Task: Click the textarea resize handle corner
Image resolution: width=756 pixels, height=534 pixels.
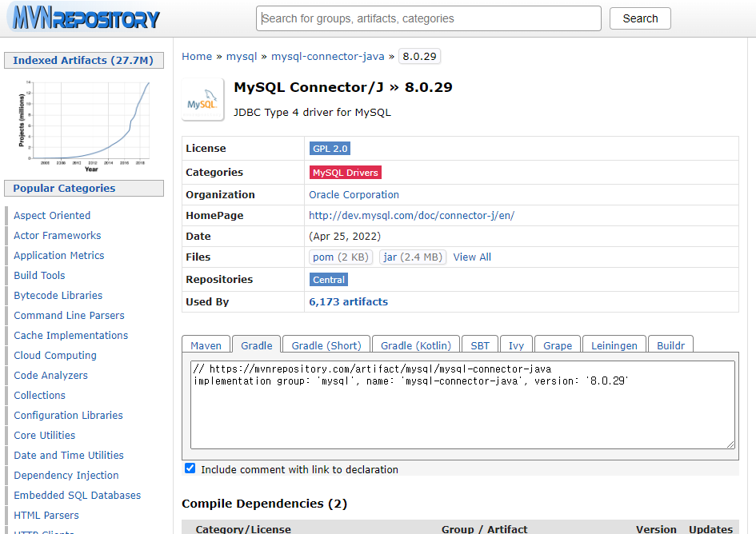Action: coord(730,444)
